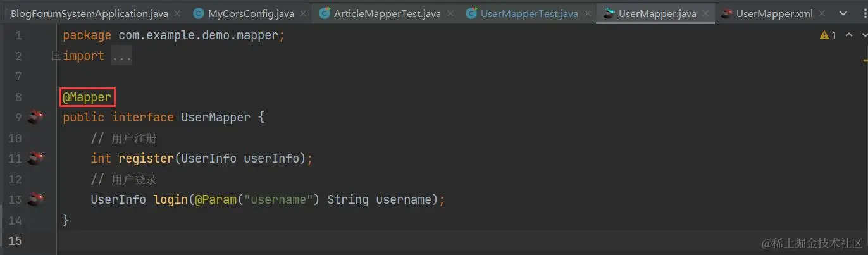Select the UserMapper.java tab

[657, 13]
